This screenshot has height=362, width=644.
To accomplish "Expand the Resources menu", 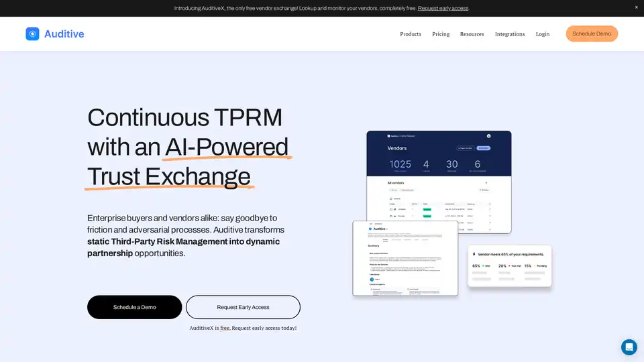I will pyautogui.click(x=472, y=34).
